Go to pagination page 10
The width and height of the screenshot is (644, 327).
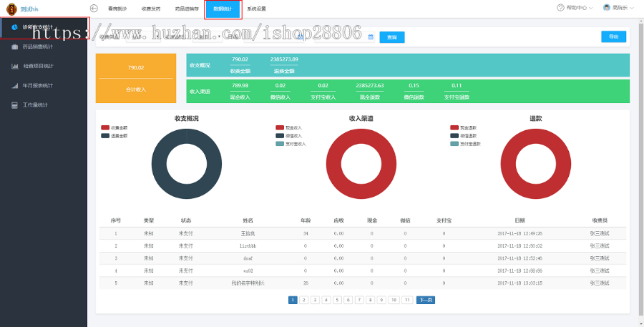tap(394, 301)
